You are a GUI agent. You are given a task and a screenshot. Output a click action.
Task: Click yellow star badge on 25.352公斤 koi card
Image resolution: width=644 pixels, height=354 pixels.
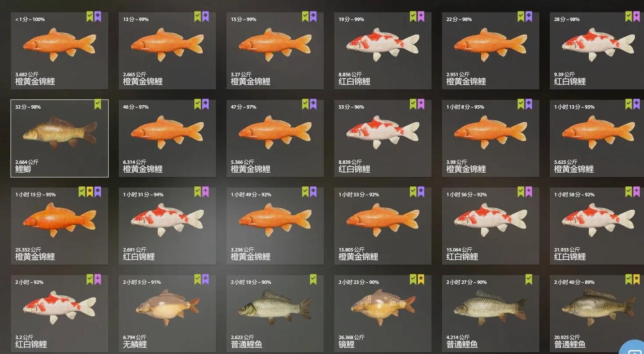click(x=90, y=192)
